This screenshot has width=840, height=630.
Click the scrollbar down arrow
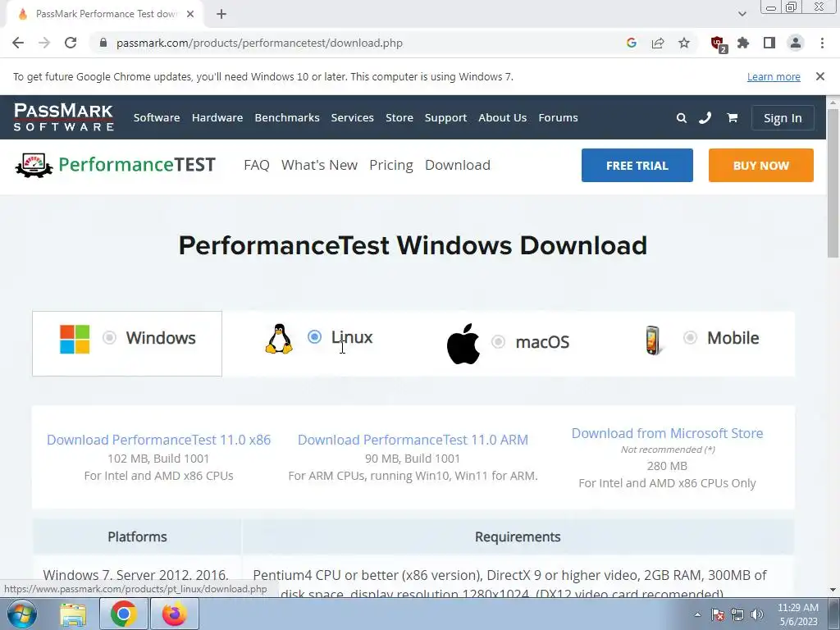[x=833, y=590]
